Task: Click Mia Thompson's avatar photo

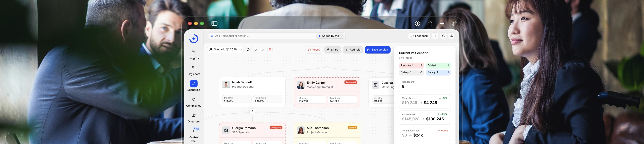Action: click(301, 130)
